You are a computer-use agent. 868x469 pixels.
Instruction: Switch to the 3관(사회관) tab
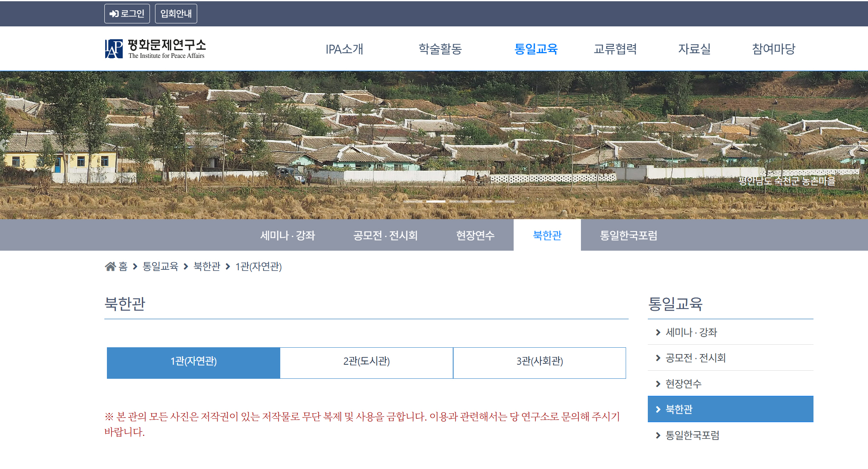tap(539, 361)
